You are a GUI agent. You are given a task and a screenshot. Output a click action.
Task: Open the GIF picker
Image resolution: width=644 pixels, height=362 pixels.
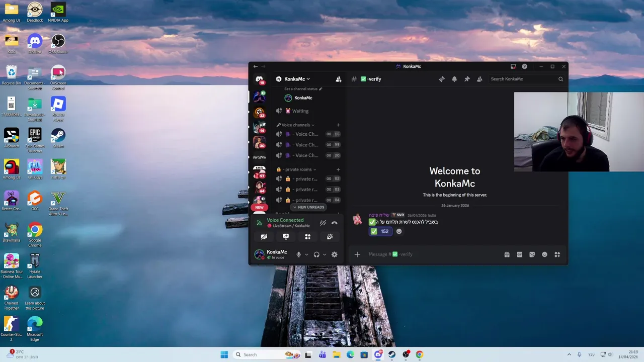pos(519,254)
